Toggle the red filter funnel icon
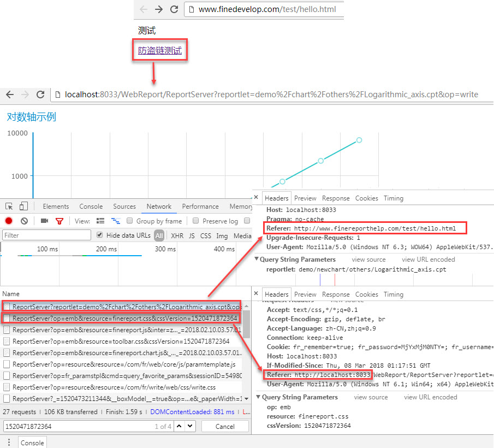Image resolution: width=494 pixels, height=448 pixels. [x=59, y=221]
